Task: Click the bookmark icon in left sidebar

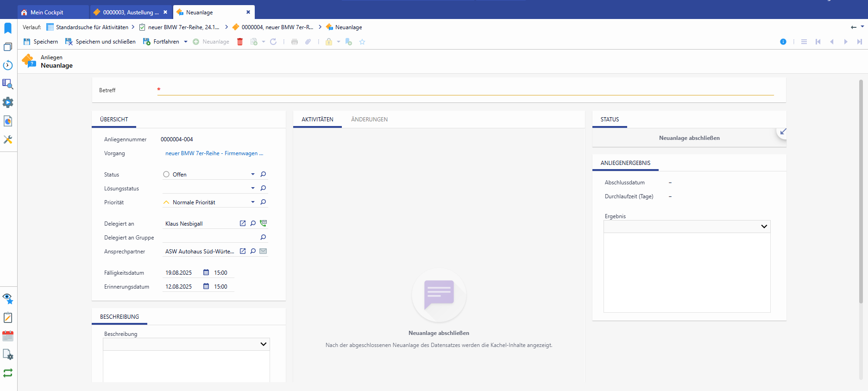Action: tap(8, 28)
